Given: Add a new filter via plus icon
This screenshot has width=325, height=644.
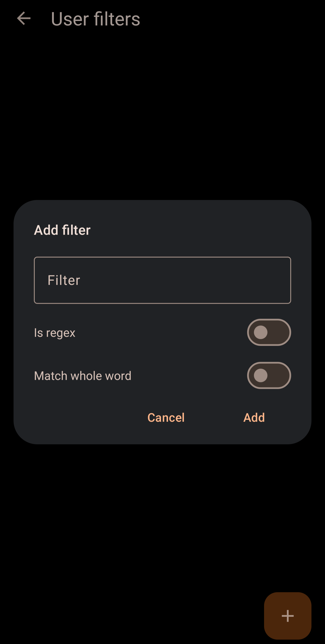Looking at the screenshot, I should [x=288, y=616].
